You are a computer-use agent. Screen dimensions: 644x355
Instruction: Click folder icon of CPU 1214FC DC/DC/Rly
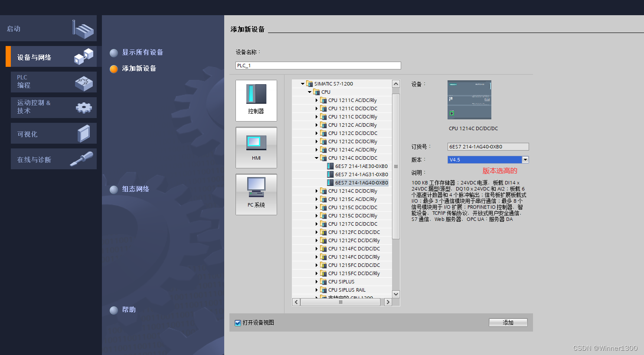324,257
